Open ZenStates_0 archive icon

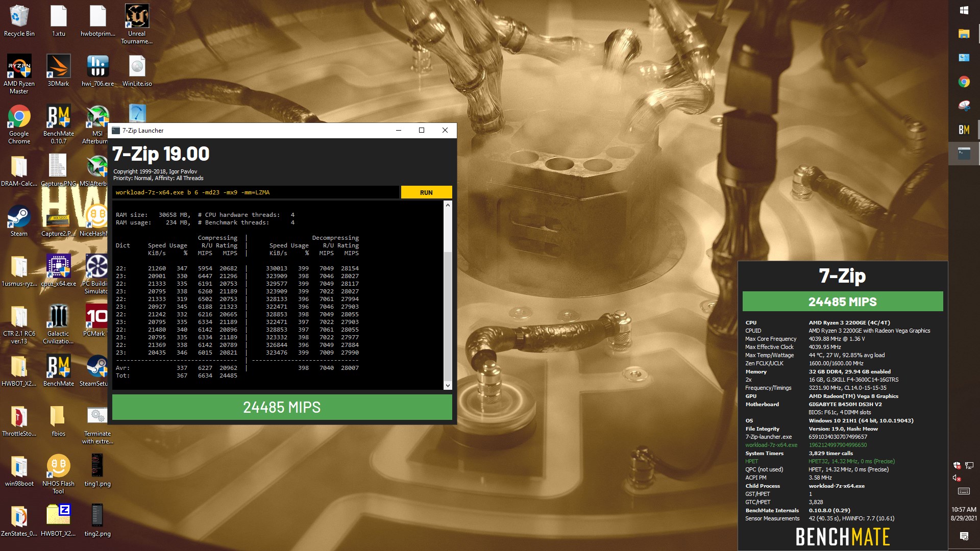[19, 521]
